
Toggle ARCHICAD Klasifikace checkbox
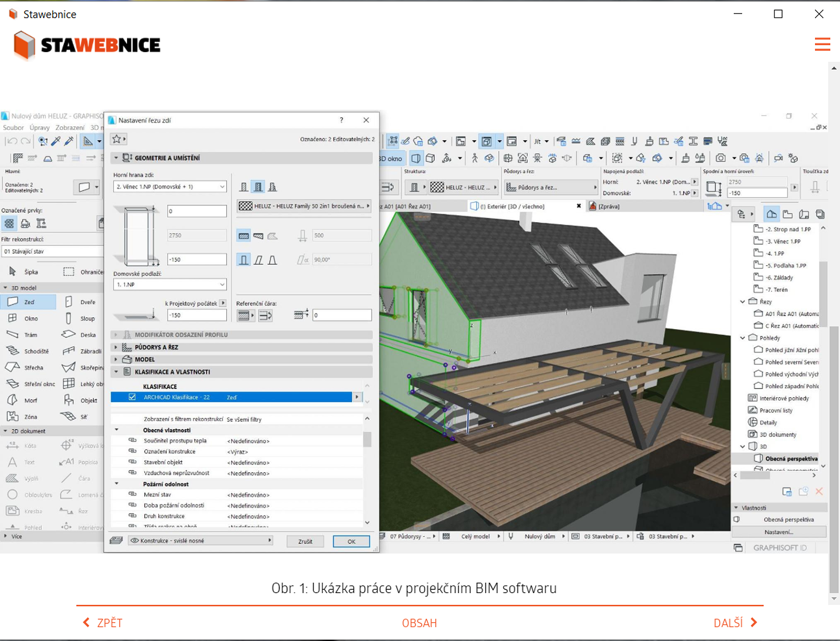pos(132,397)
